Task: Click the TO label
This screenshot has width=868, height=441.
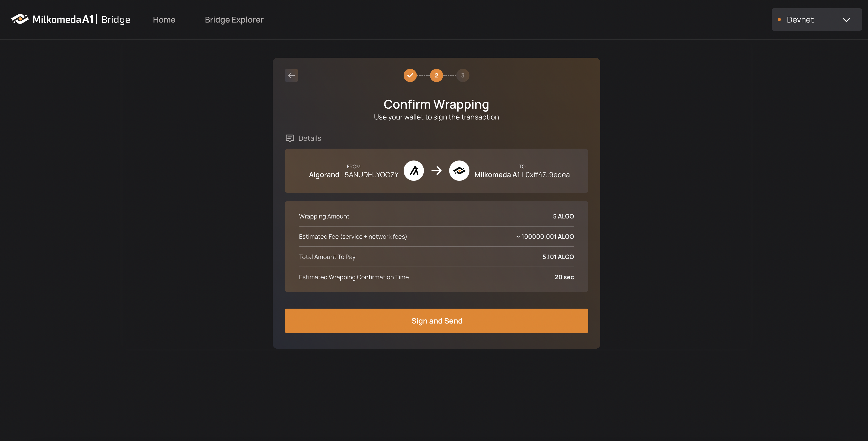Action: pyautogui.click(x=522, y=166)
